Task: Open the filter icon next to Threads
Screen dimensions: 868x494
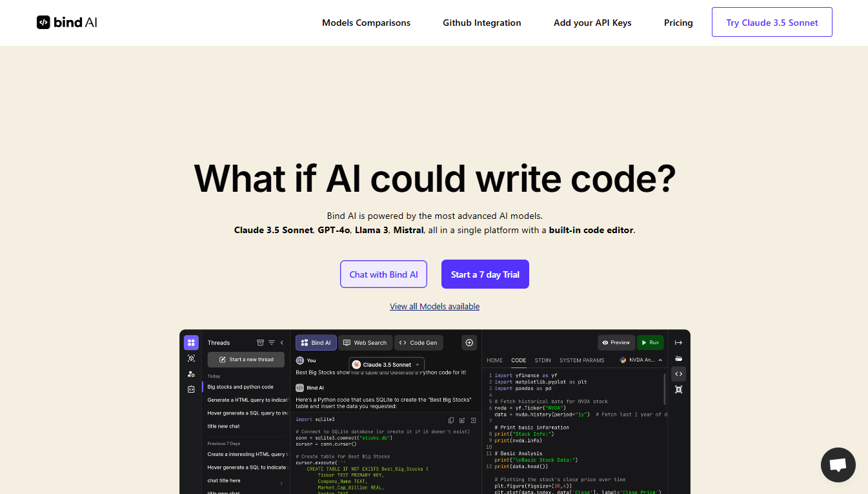Action: [x=272, y=342]
